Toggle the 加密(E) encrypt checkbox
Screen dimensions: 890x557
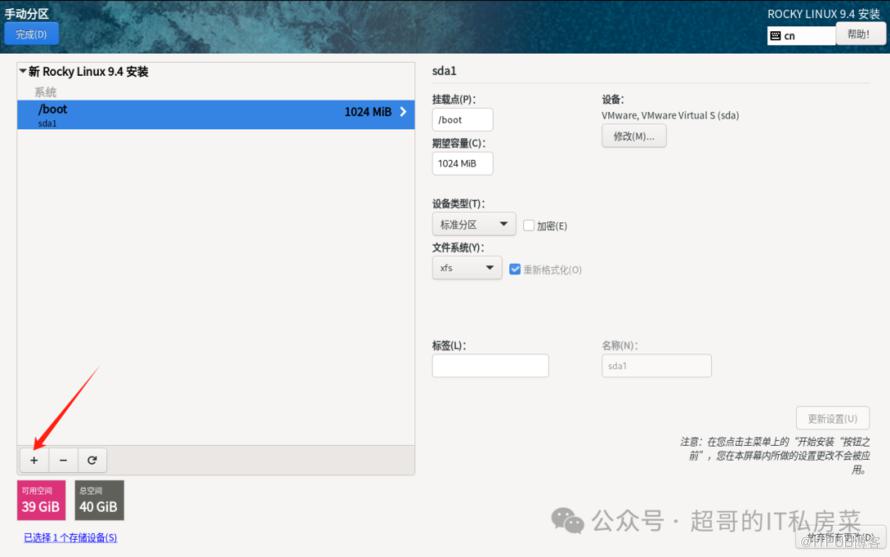528,225
